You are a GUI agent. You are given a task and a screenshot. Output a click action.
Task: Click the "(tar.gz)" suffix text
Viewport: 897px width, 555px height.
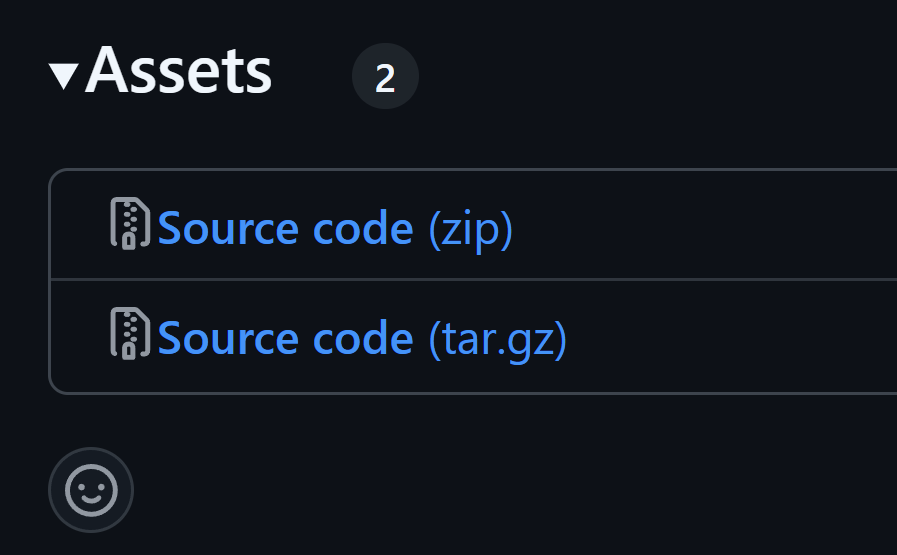click(x=498, y=339)
